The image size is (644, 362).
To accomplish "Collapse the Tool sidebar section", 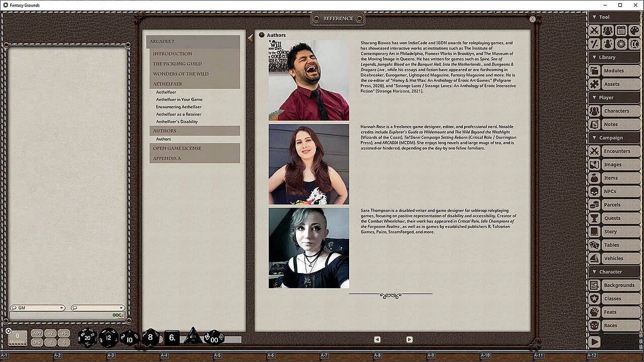I will (614, 17).
